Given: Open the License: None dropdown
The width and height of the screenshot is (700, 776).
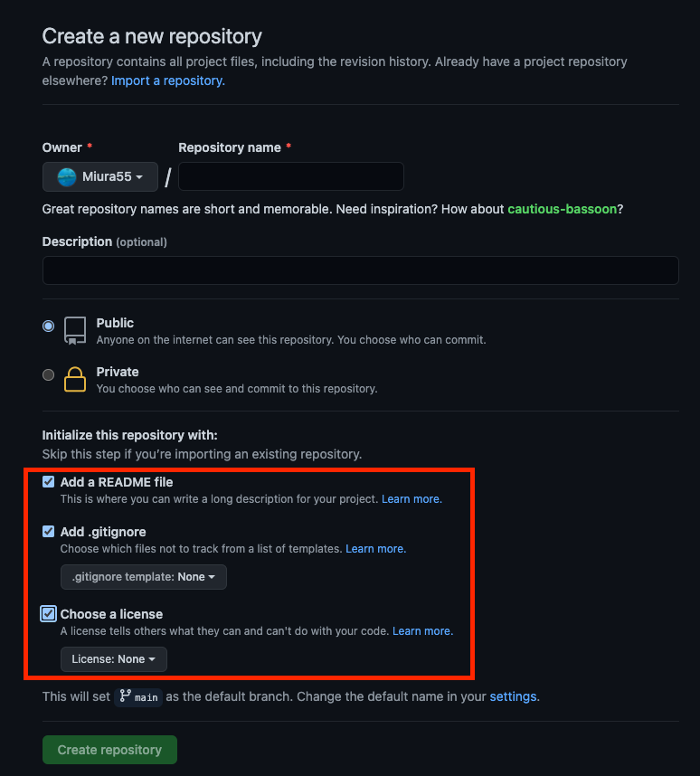Looking at the screenshot, I should [113, 658].
